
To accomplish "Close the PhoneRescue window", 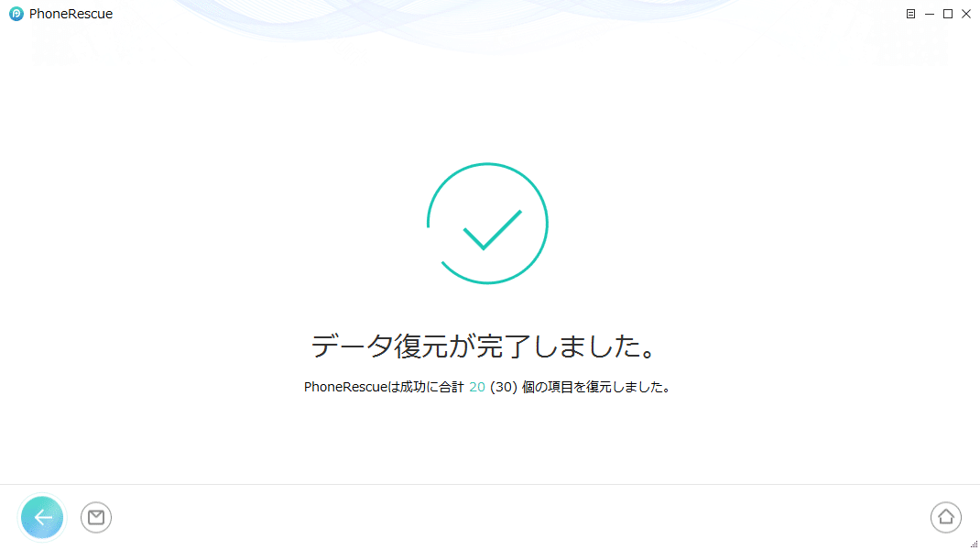I will pyautogui.click(x=966, y=14).
